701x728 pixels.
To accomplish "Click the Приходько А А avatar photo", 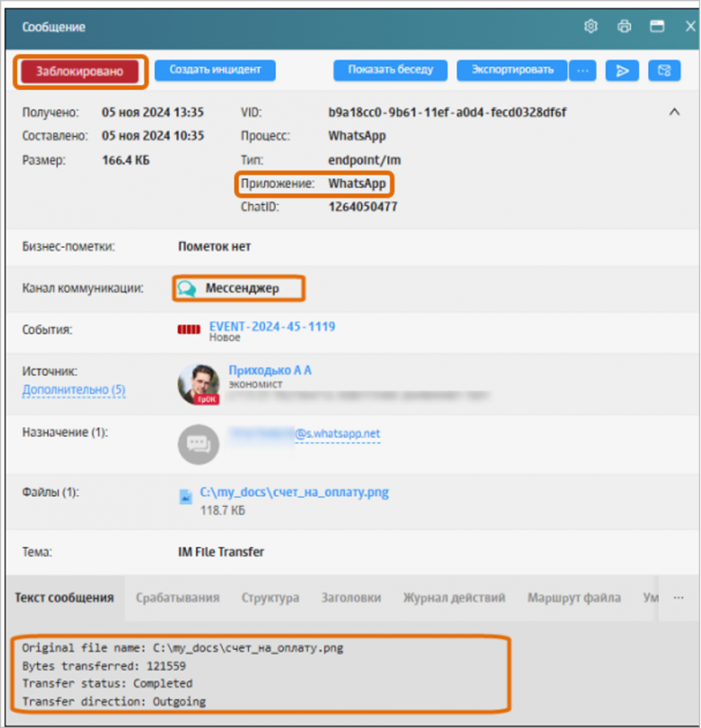I will pyautogui.click(x=198, y=385).
